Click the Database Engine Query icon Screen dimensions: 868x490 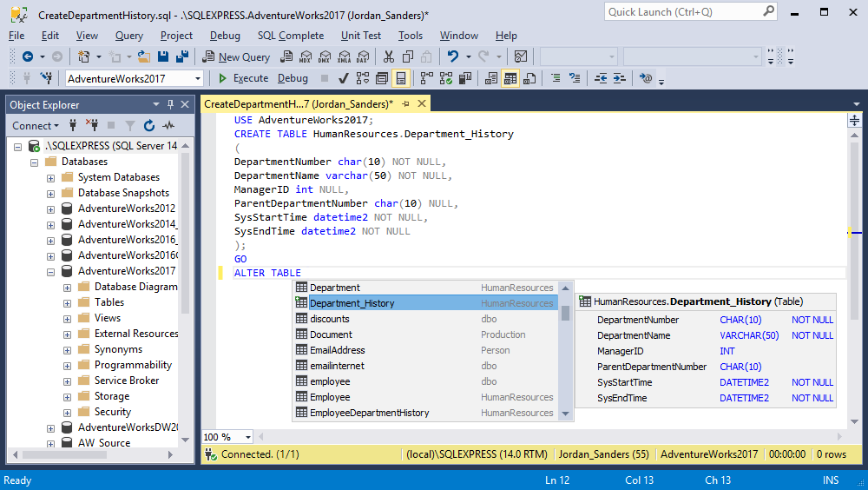click(x=286, y=56)
